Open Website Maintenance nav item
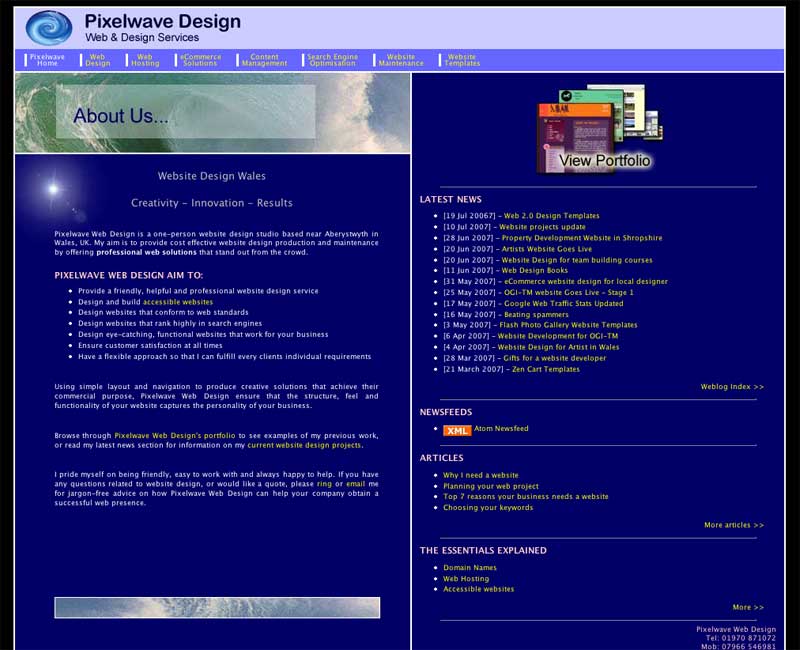800x650 pixels. tap(401, 60)
